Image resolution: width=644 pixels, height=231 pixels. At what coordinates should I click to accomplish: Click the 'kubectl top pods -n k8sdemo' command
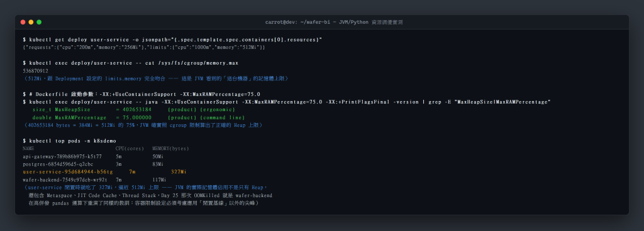pos(69,141)
